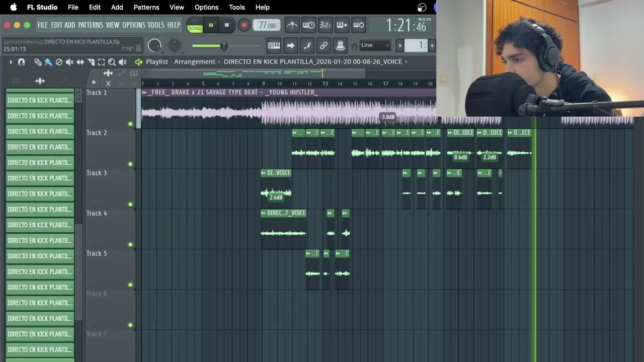
Task: Open the pattern selector arrow menu
Action: pos(400,45)
